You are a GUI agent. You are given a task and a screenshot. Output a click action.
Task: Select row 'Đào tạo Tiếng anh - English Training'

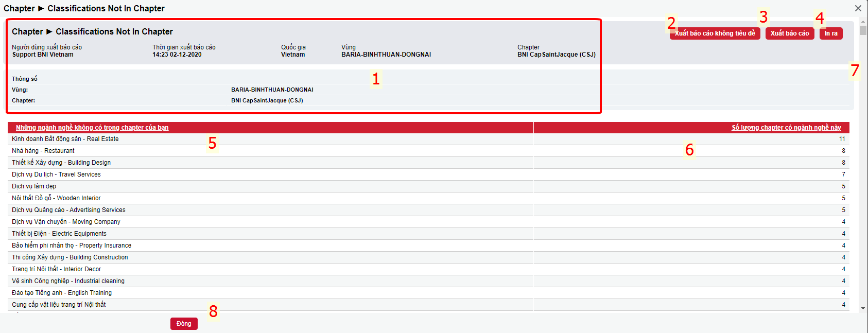tap(428, 293)
